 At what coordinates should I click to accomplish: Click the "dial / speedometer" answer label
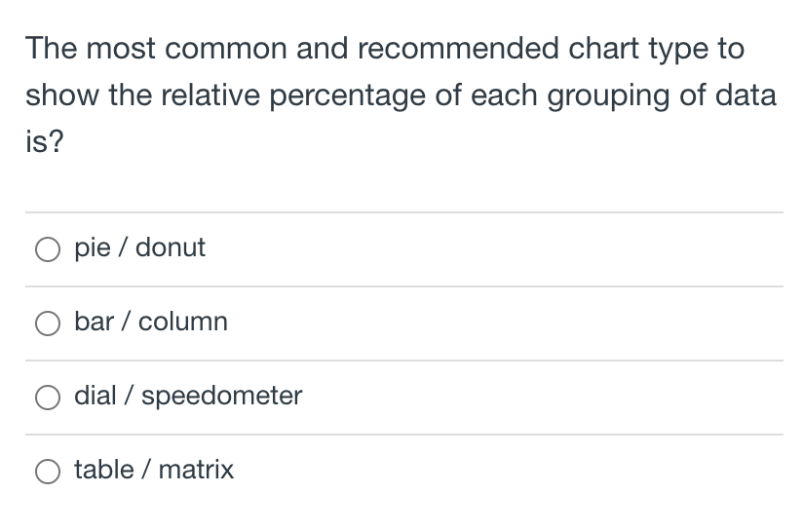point(188,397)
